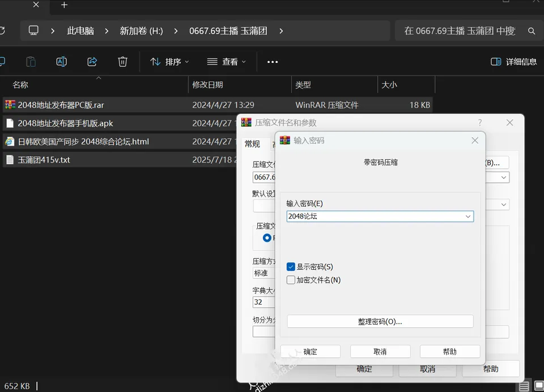The height and width of the screenshot is (392, 544).
Task: Click the paste icon in Explorer toolbar
Action: coord(31,62)
